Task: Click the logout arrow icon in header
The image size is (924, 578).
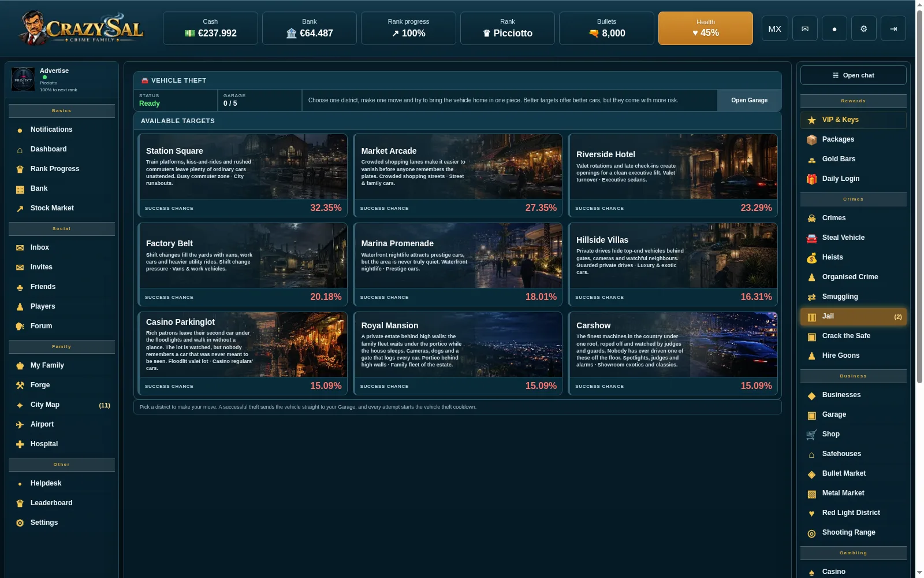Action: click(x=893, y=28)
